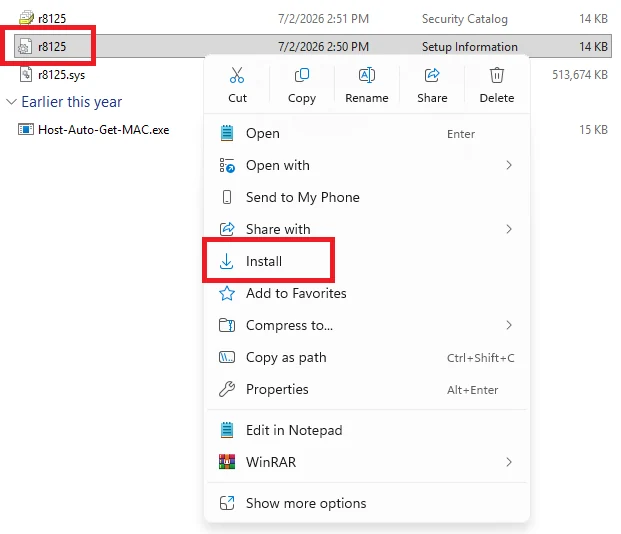
Task: Click the WinRAR books icon
Action: point(227,462)
